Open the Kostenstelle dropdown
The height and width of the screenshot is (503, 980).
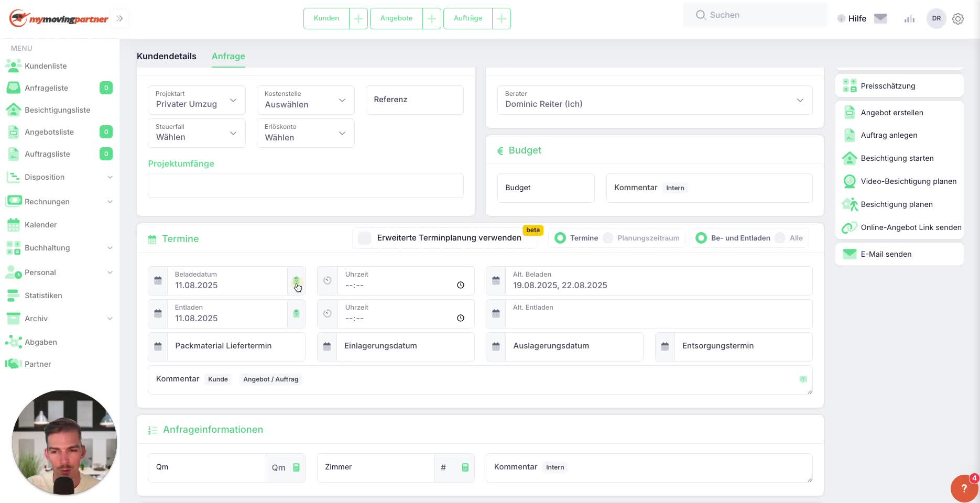click(x=306, y=100)
